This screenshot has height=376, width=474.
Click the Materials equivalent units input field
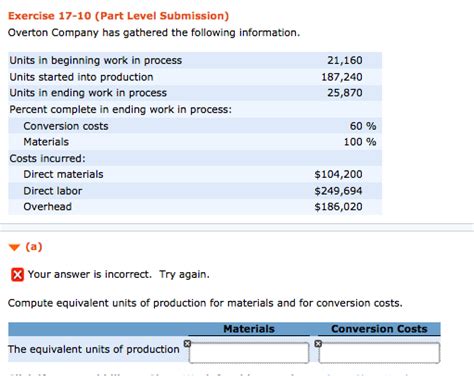(249, 353)
